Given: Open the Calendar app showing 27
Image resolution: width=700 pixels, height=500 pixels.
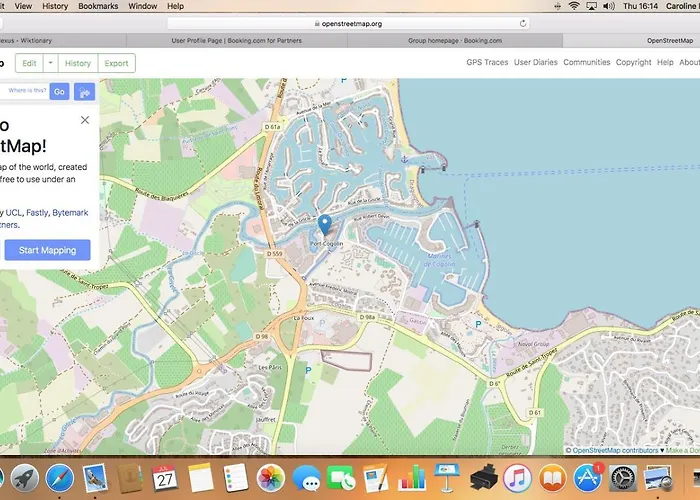Looking at the screenshot, I should pyautogui.click(x=165, y=478).
